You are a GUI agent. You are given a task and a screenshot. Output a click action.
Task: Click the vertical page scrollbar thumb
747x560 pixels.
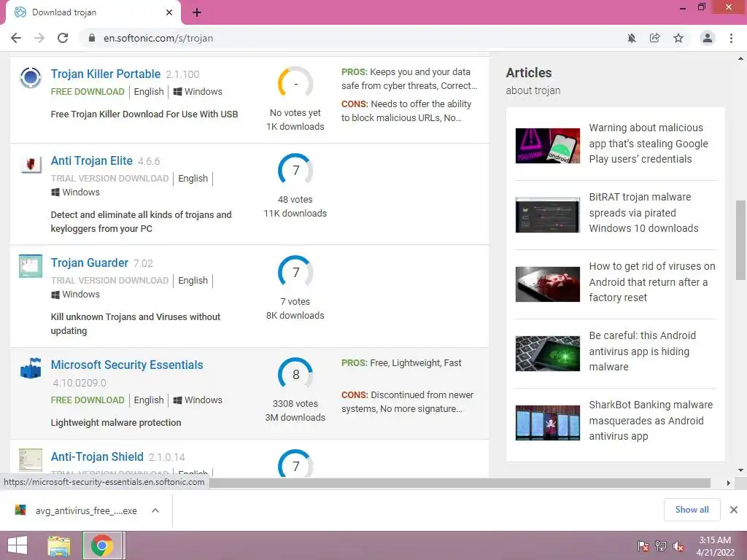pos(740,240)
